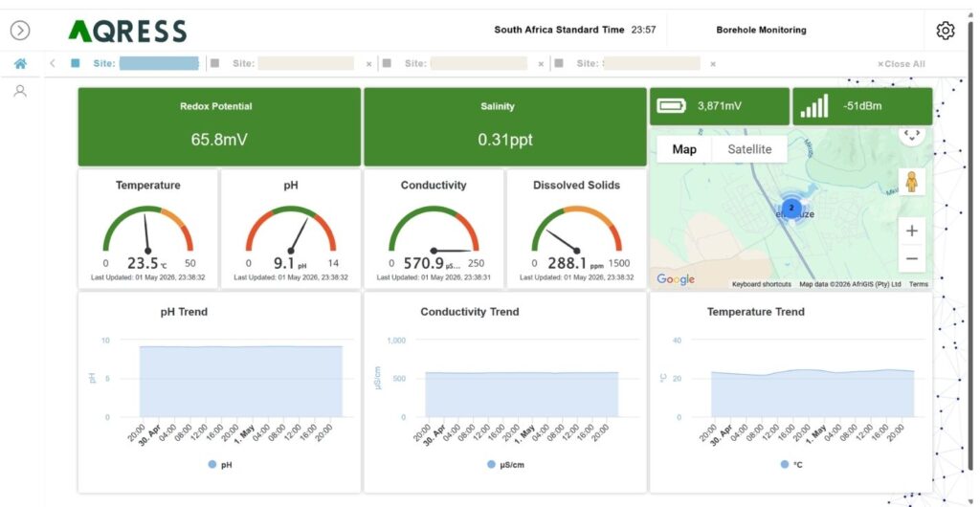The image size is (980, 507).
Task: Click the battery status icon
Action: [671, 105]
